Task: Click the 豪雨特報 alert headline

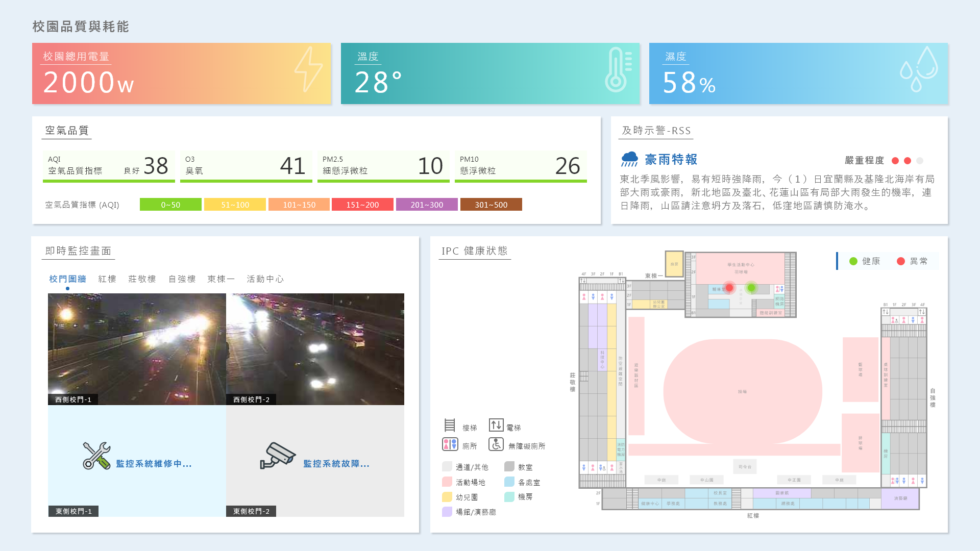Action: point(671,160)
